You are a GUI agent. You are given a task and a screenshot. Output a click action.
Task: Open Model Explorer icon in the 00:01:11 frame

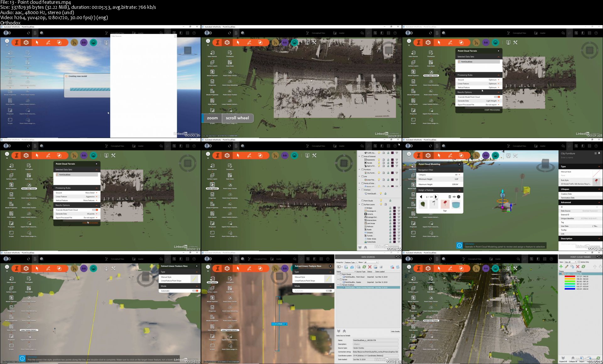point(212,72)
